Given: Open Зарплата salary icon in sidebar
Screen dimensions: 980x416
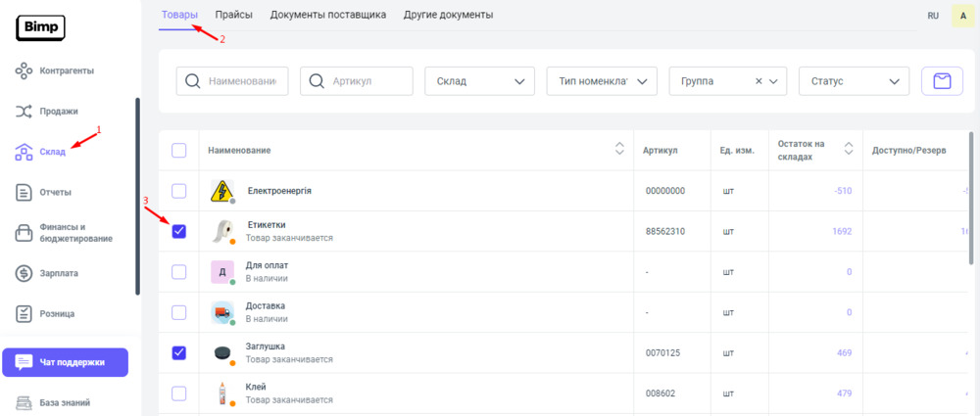Looking at the screenshot, I should [x=24, y=273].
